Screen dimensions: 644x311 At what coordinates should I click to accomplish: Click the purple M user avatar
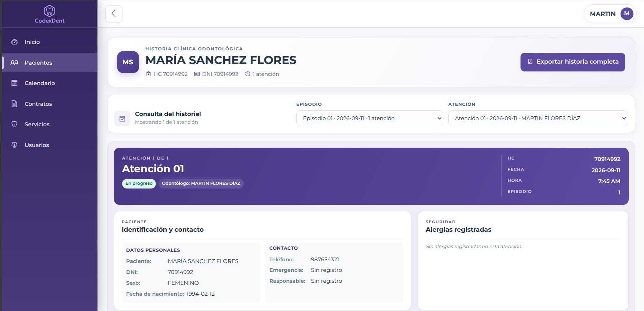click(x=627, y=14)
